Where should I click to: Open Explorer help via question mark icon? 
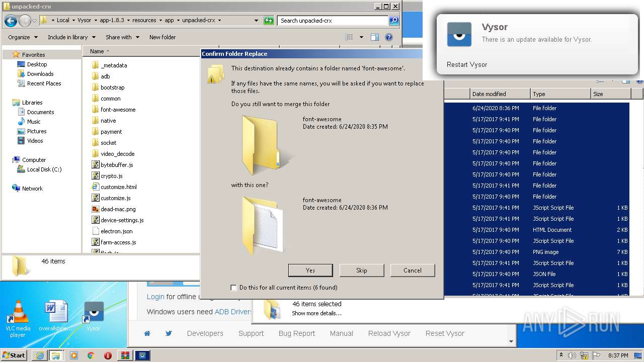[388, 37]
